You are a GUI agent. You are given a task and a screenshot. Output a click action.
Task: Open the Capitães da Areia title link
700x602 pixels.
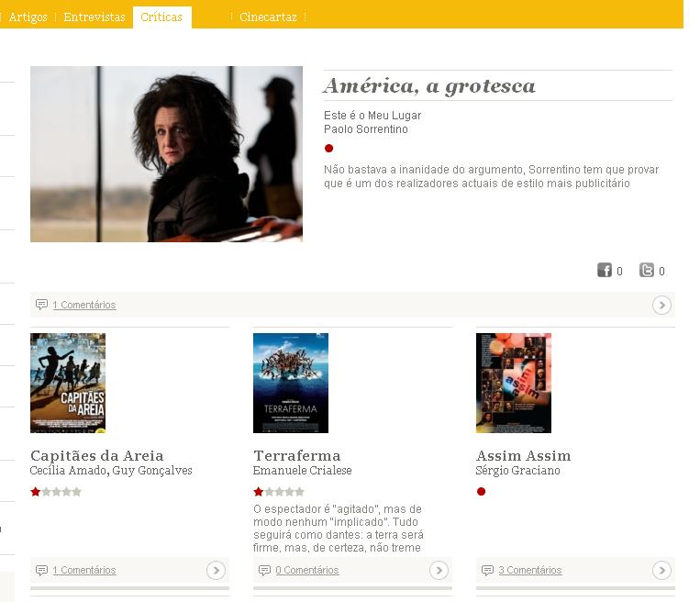[97, 455]
